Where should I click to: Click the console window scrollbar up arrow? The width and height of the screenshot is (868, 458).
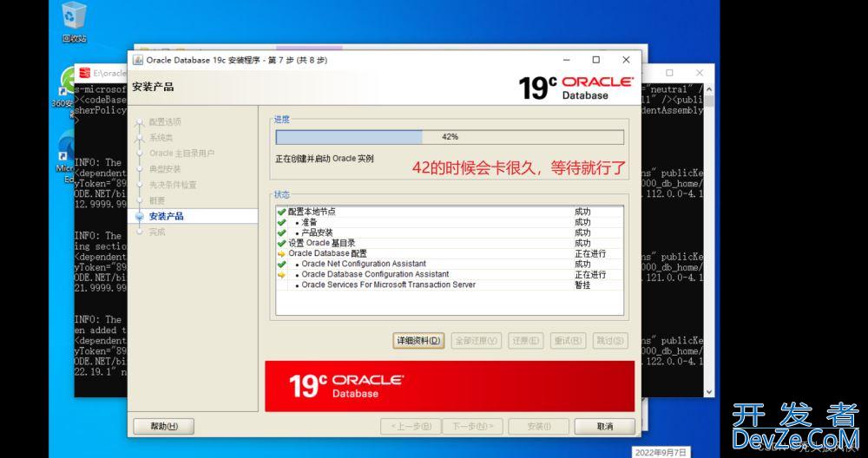[x=709, y=88]
